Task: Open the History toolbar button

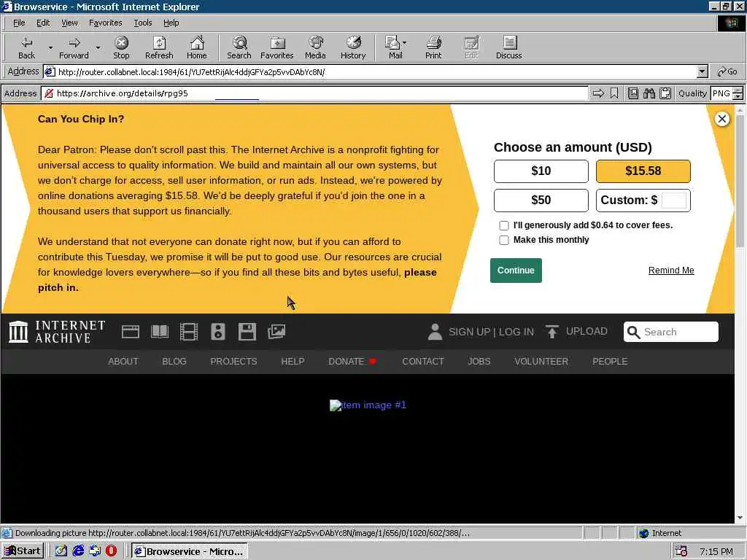Action: pyautogui.click(x=353, y=47)
